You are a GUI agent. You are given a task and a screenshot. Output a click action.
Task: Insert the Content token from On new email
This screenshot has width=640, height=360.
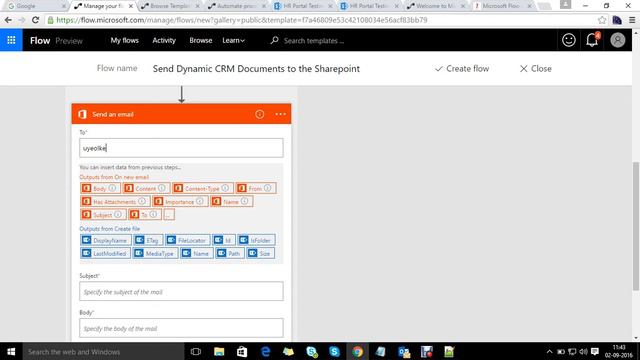tap(146, 188)
